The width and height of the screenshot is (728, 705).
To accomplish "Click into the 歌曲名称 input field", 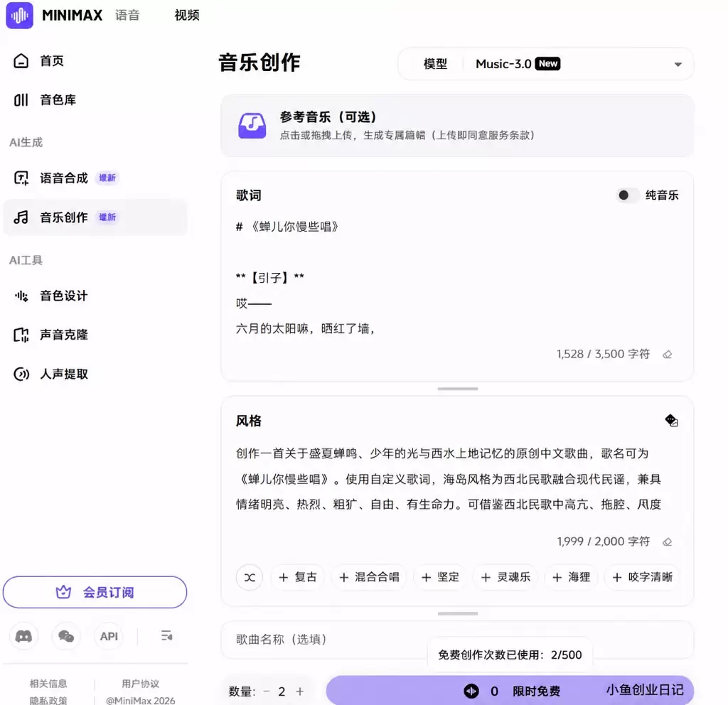I will point(457,640).
